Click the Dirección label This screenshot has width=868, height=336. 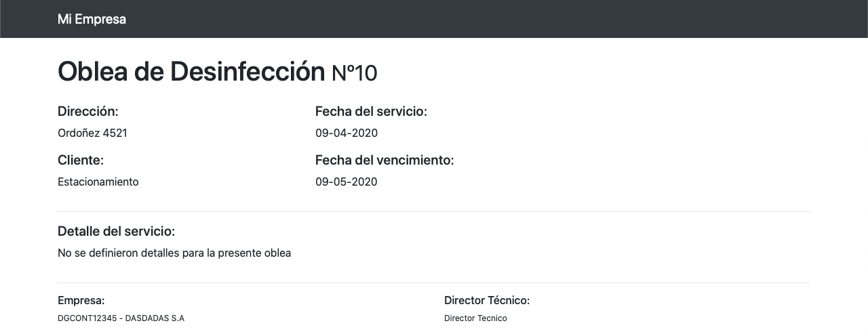point(88,111)
